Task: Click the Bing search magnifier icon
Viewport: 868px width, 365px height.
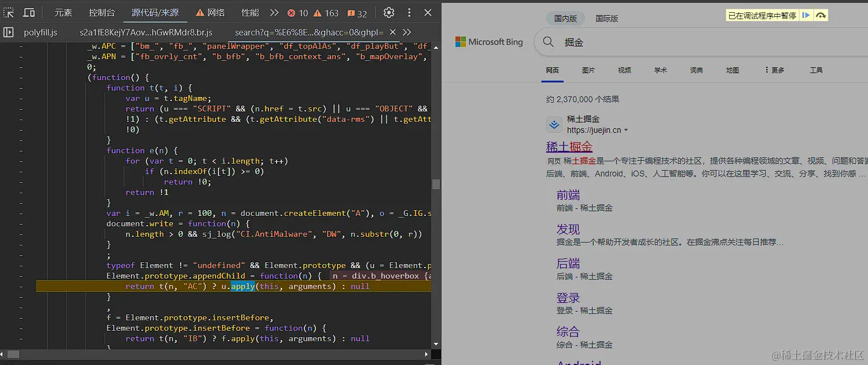Action: pos(548,42)
